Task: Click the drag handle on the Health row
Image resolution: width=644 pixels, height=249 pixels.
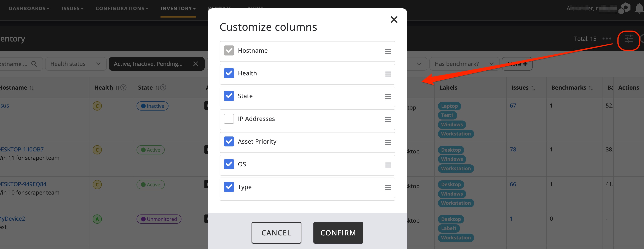Action: coord(388,74)
